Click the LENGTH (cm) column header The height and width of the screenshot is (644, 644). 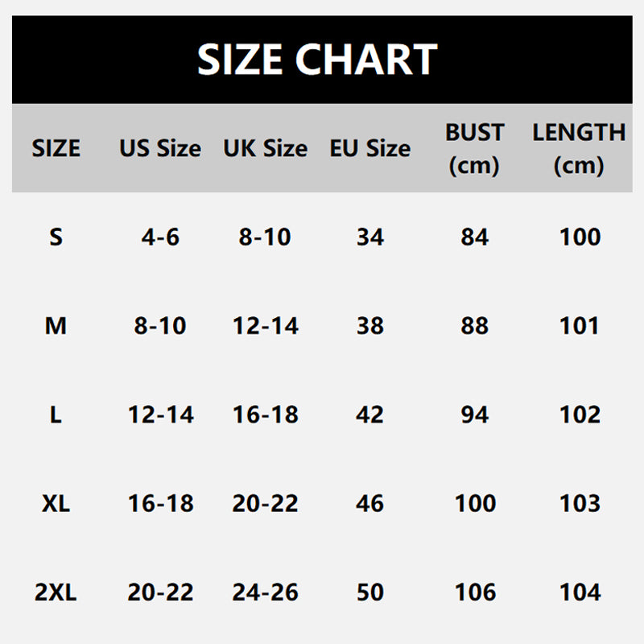(579, 148)
